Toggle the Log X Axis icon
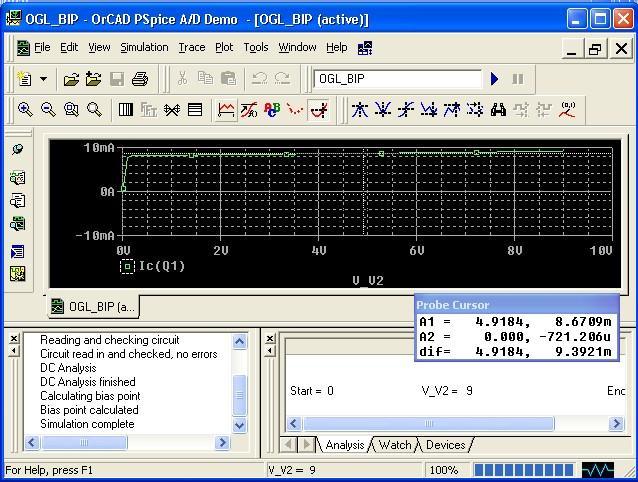This screenshot has height=482, width=638. click(126, 110)
